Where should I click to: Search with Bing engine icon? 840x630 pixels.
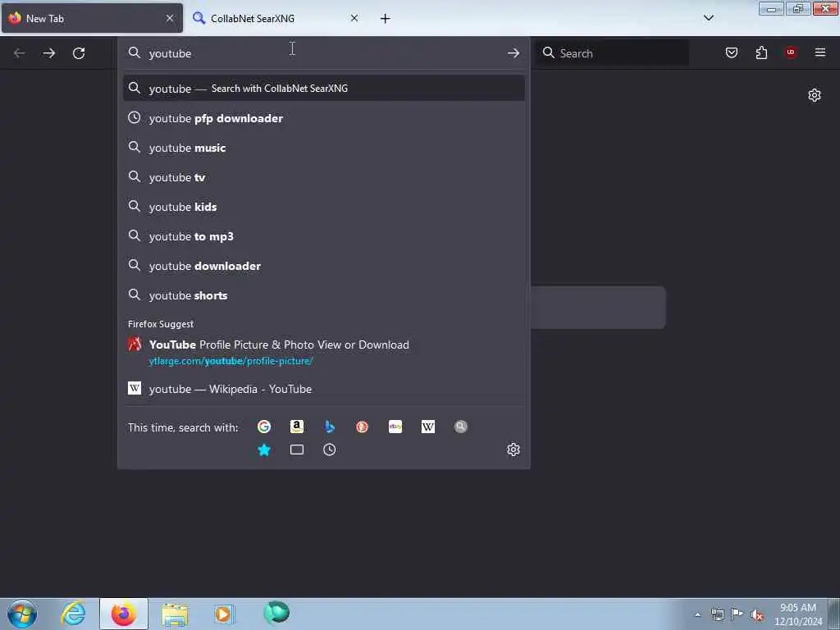coord(330,427)
